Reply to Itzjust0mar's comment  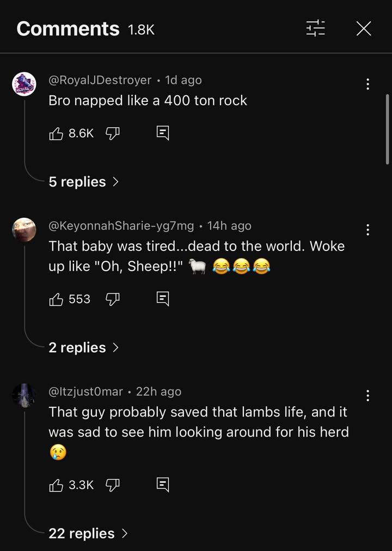(163, 485)
